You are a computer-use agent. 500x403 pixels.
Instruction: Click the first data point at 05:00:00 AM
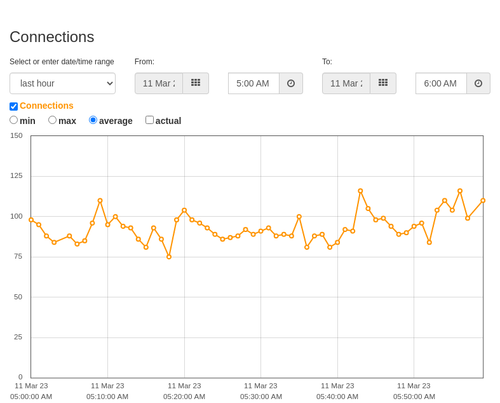pyautogui.click(x=31, y=220)
